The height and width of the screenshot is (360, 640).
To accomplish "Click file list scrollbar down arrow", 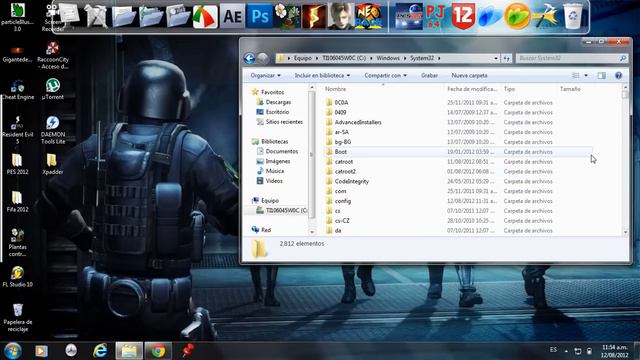I will tap(625, 232).
